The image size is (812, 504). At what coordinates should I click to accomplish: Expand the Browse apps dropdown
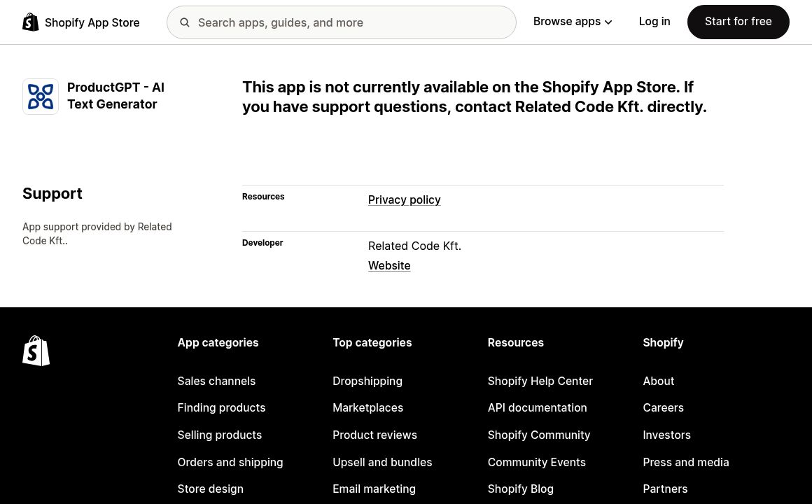tap(573, 22)
